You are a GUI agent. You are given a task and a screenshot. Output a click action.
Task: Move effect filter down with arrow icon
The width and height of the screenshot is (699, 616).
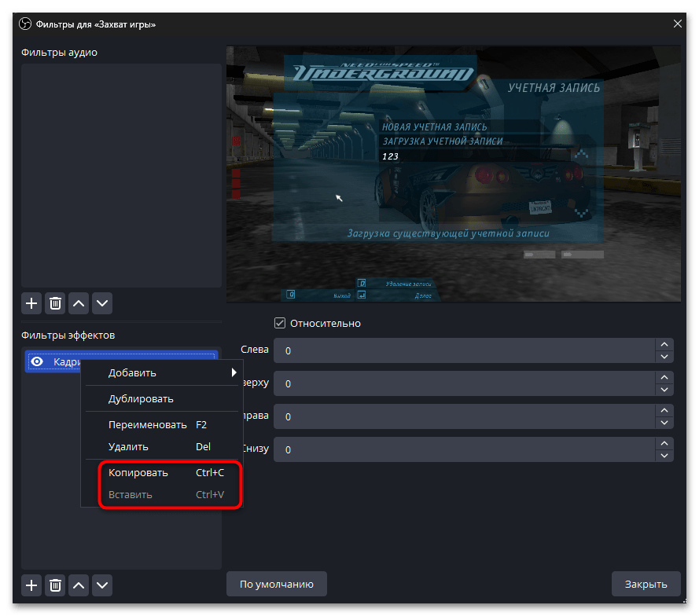[x=102, y=585]
